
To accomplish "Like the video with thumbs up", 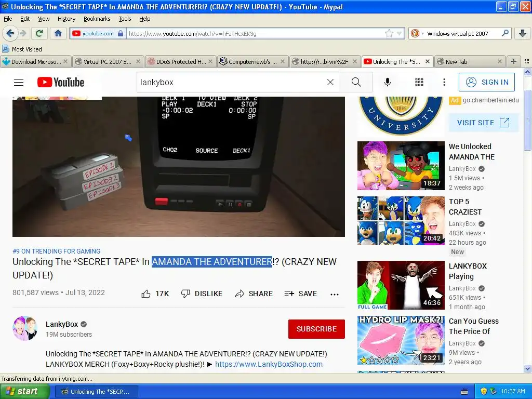I will (155, 294).
